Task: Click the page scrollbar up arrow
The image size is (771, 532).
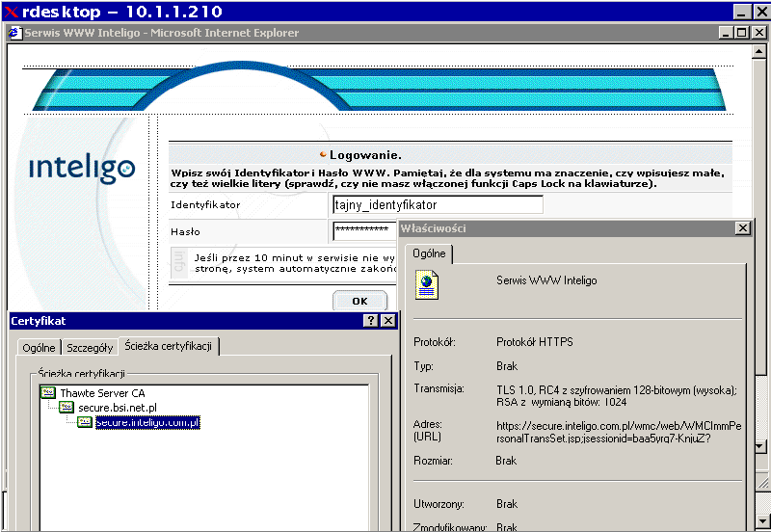Action: (x=759, y=51)
